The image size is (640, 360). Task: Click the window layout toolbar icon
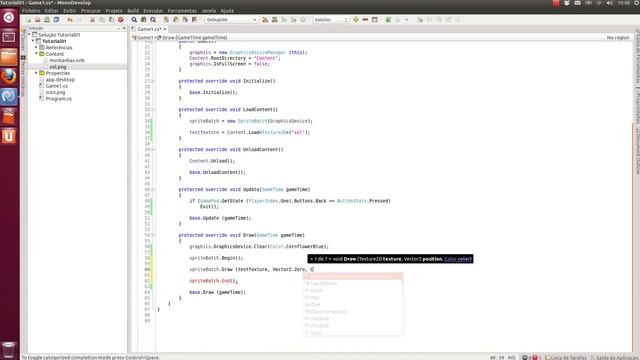[x=375, y=20]
